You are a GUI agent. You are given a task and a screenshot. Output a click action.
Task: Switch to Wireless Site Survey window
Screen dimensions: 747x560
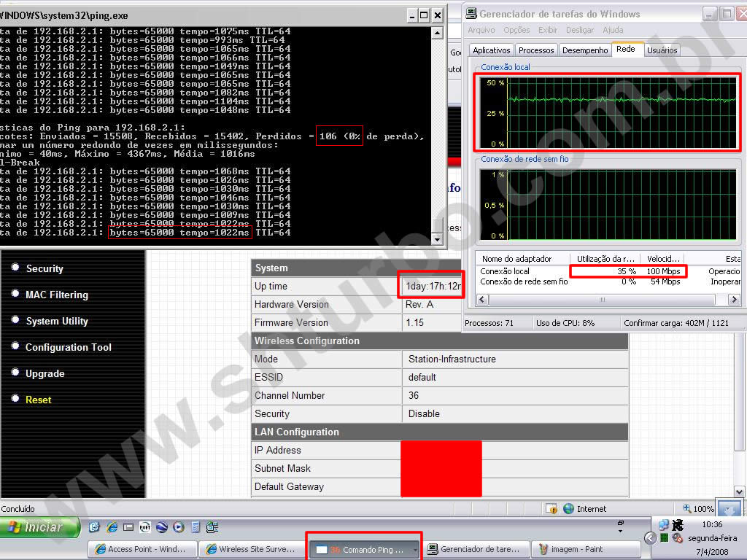(252, 549)
